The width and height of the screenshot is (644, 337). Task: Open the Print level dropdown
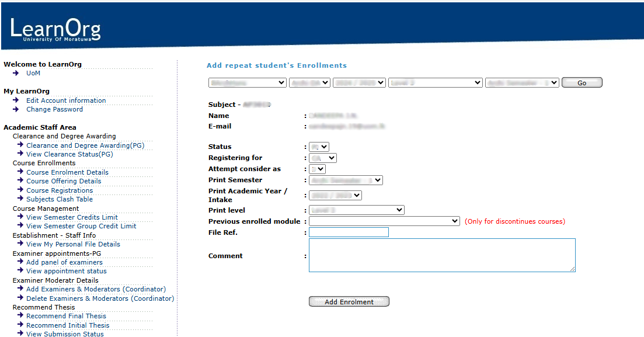click(x=357, y=210)
